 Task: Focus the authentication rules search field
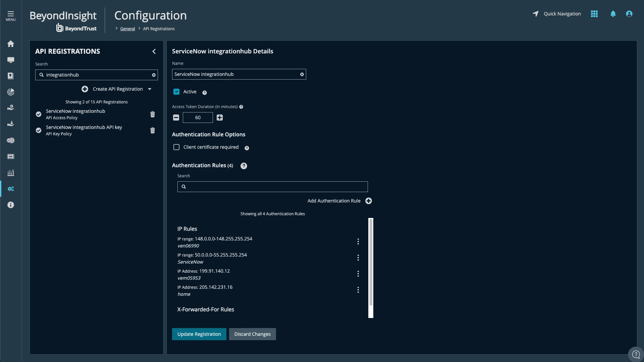point(272,187)
